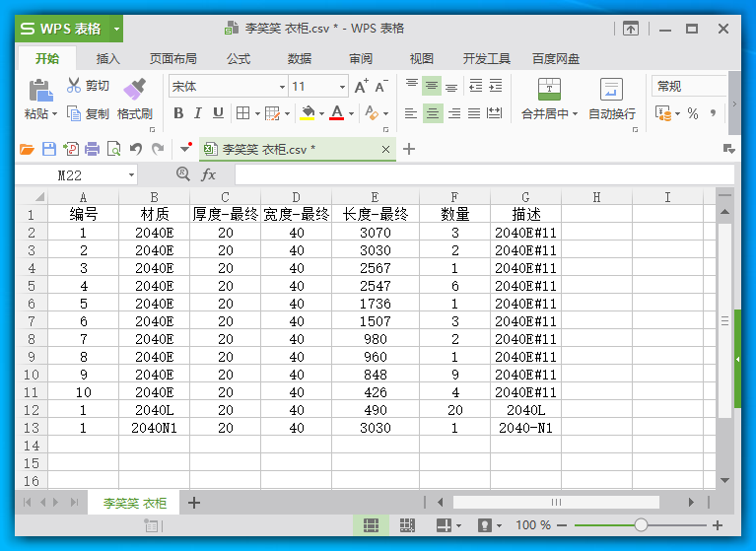The width and height of the screenshot is (756, 551).
Task: Open the font size dropdown
Action: point(342,87)
